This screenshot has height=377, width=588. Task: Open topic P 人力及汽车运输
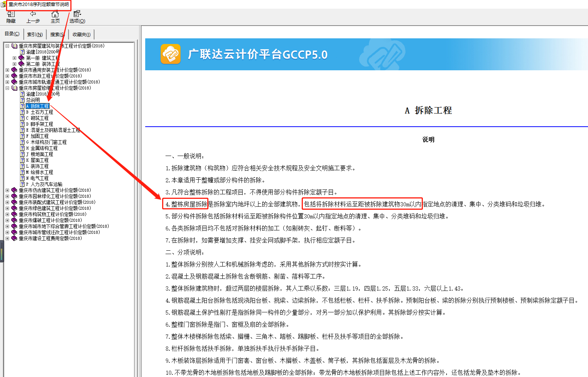(44, 184)
